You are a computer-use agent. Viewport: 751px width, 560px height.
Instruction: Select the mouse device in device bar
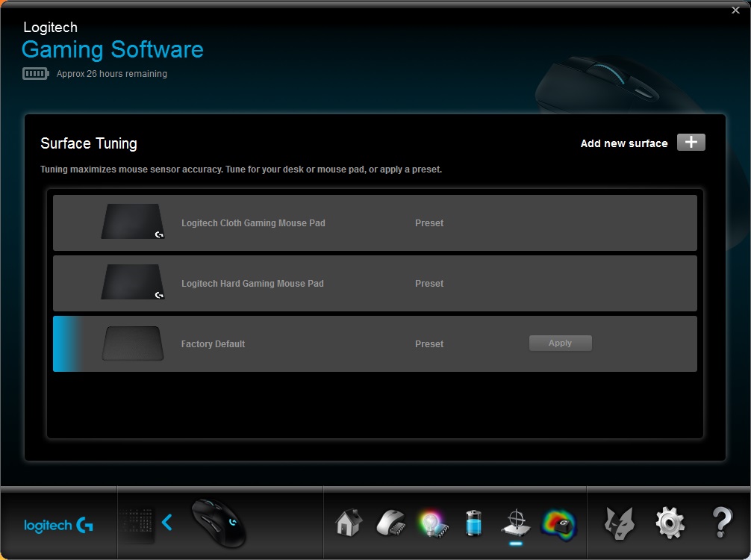point(219,523)
